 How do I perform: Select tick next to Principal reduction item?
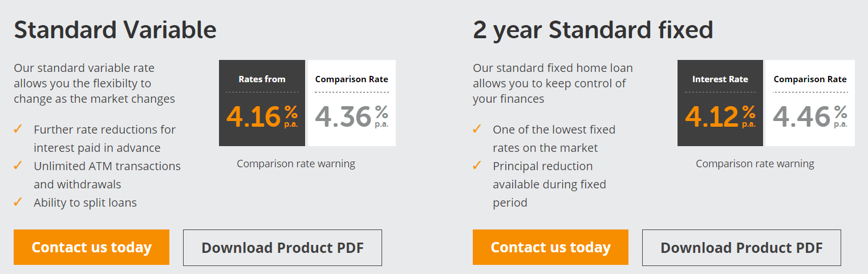[477, 166]
